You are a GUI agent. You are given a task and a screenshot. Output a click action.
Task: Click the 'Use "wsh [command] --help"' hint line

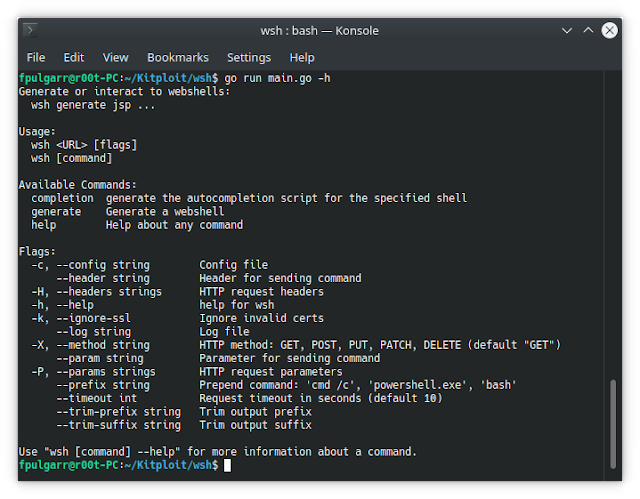click(217, 452)
